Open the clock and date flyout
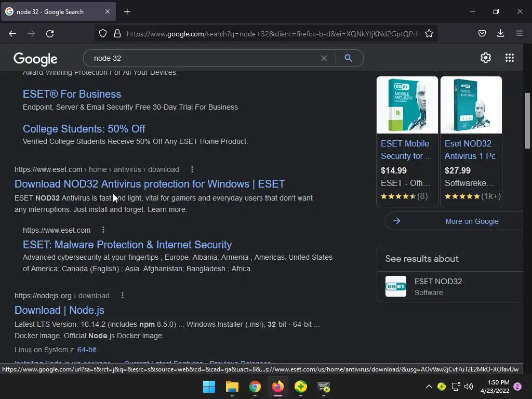The image size is (532, 399). pyautogui.click(x=495, y=387)
